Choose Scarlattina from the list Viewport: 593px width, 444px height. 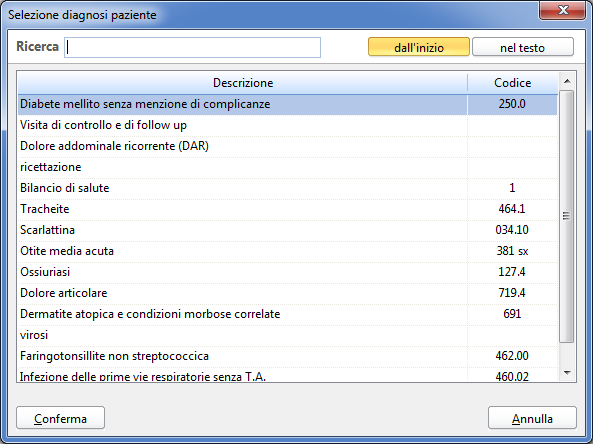(x=287, y=230)
